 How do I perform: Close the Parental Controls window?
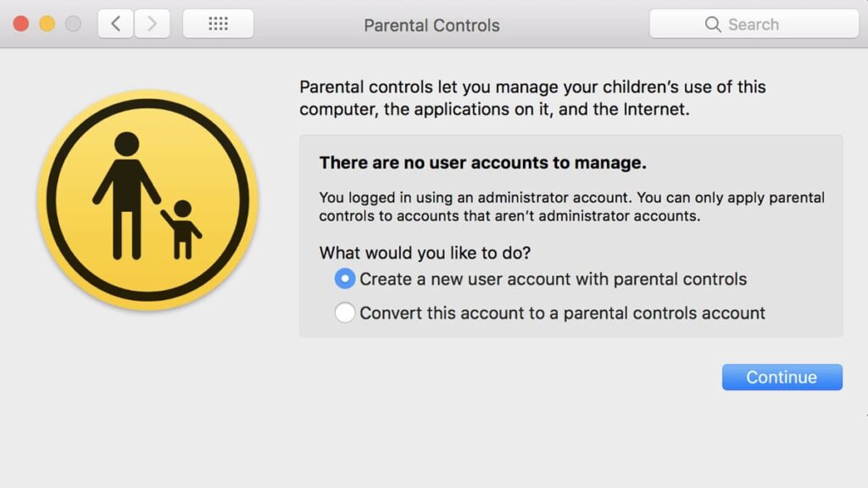click(21, 24)
